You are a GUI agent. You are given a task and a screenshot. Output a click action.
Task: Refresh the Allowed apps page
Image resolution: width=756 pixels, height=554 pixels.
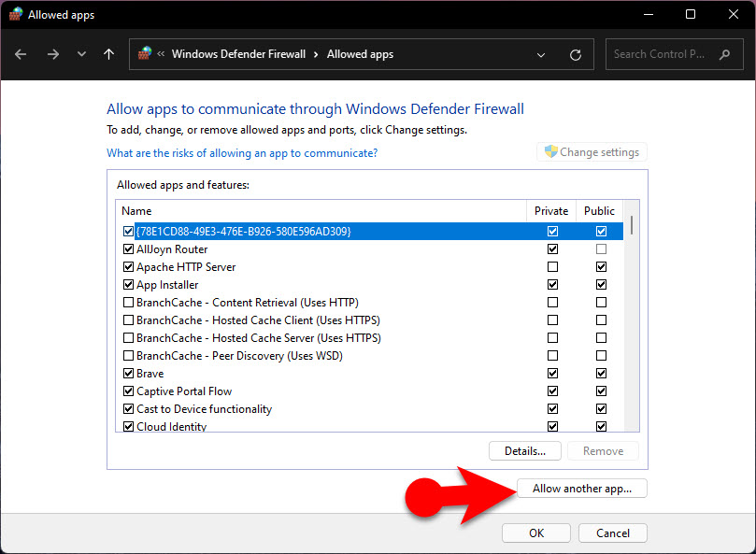tap(576, 55)
